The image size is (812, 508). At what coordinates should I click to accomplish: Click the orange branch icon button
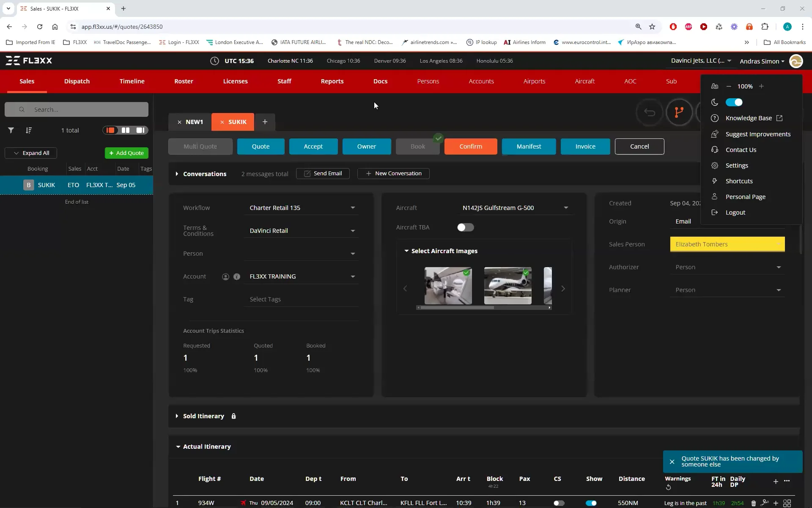click(679, 112)
